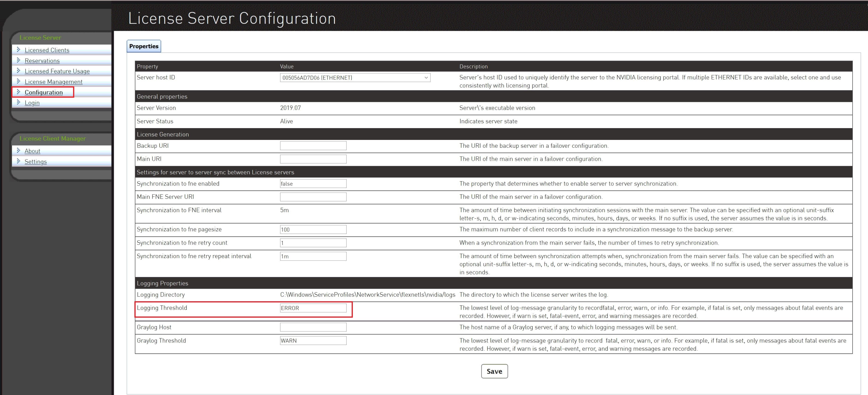Edit the Synchronization to fne enabled value
868x395 pixels.
tap(313, 183)
